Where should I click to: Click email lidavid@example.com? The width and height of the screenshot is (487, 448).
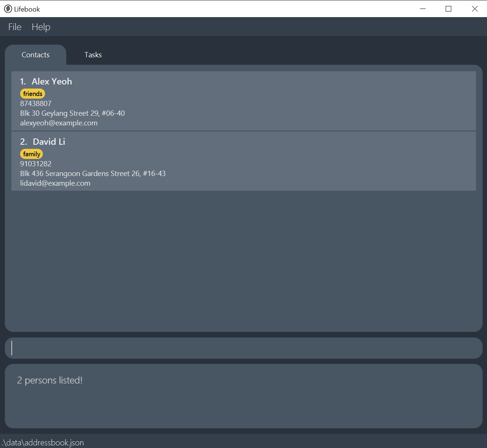[x=55, y=183]
